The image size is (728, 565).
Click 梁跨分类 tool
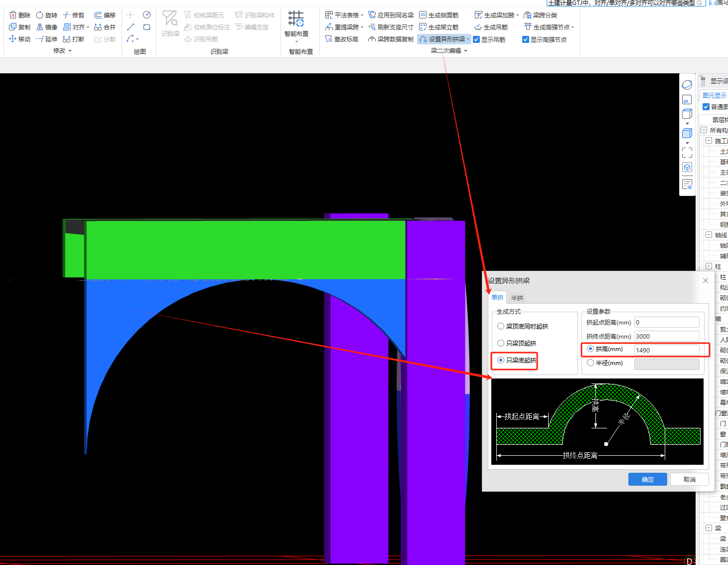point(541,15)
